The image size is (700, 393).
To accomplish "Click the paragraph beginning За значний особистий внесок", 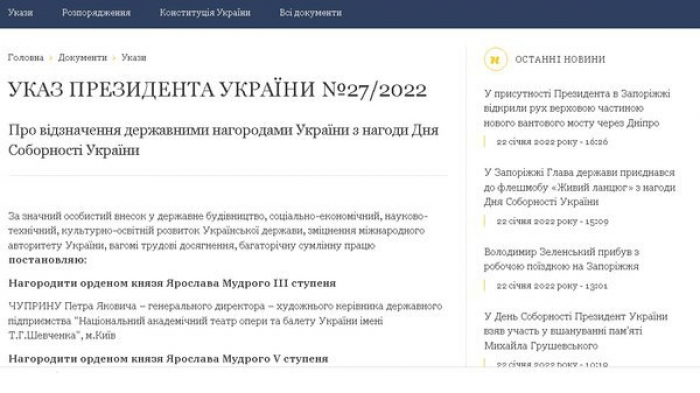I will [x=218, y=231].
